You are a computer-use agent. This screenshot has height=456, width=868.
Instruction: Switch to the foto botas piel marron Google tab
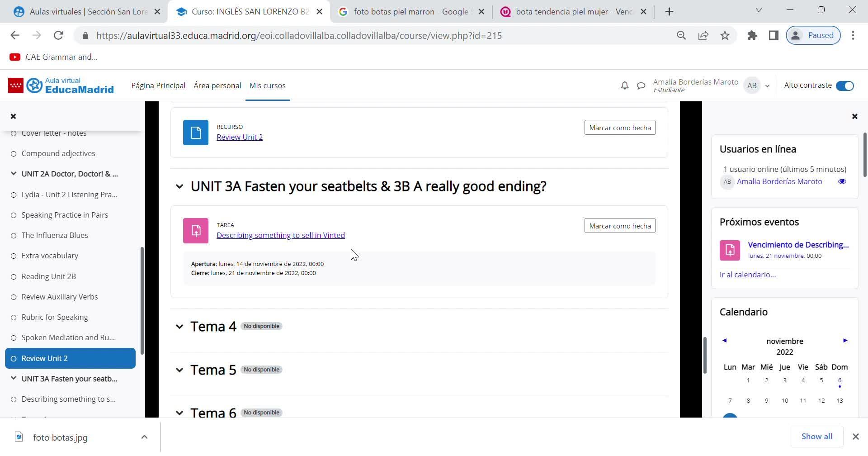click(x=410, y=12)
